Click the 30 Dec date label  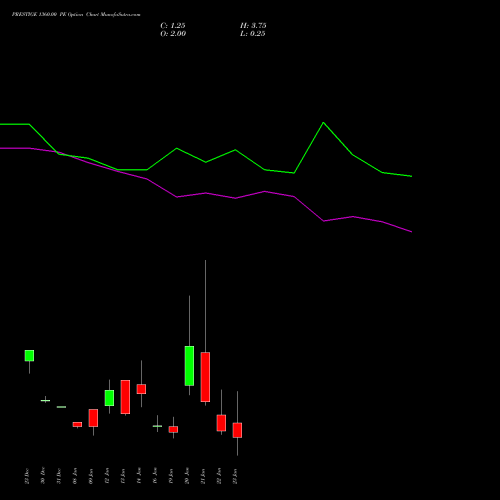[x=43, y=476]
